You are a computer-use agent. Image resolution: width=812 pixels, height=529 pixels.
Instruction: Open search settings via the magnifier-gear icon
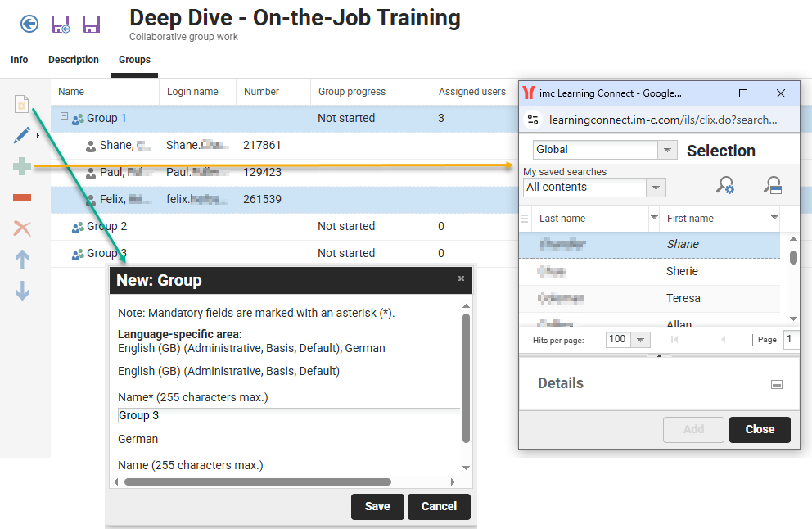point(725,185)
